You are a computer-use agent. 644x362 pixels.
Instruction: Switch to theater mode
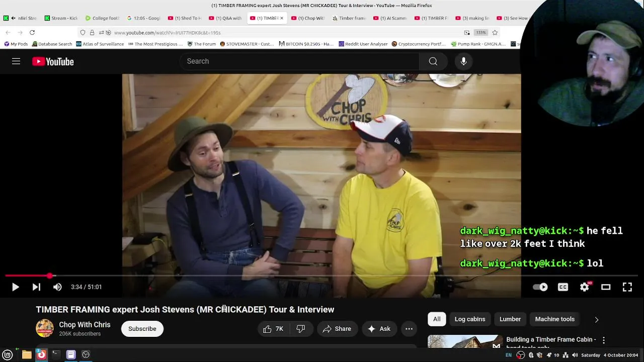point(606,287)
